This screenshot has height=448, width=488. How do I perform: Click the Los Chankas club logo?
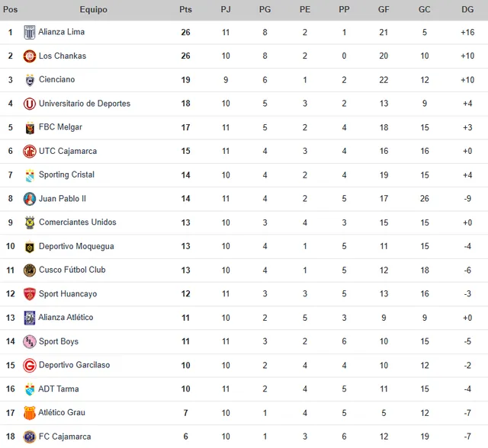[x=30, y=56]
